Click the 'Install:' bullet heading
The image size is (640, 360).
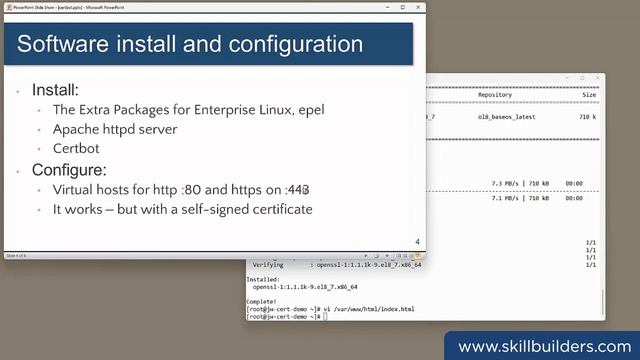click(55, 90)
